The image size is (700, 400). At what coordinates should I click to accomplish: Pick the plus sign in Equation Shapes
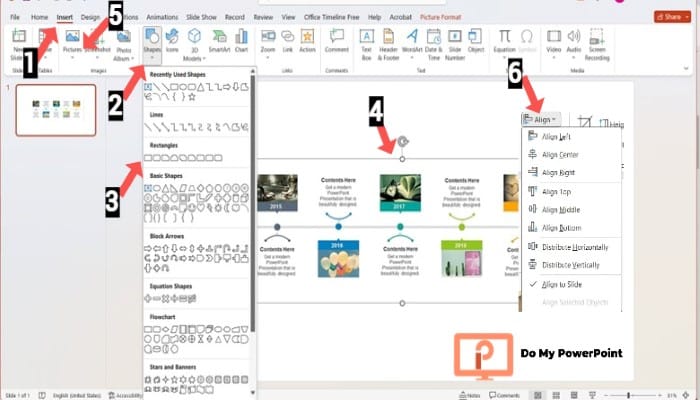point(148,298)
